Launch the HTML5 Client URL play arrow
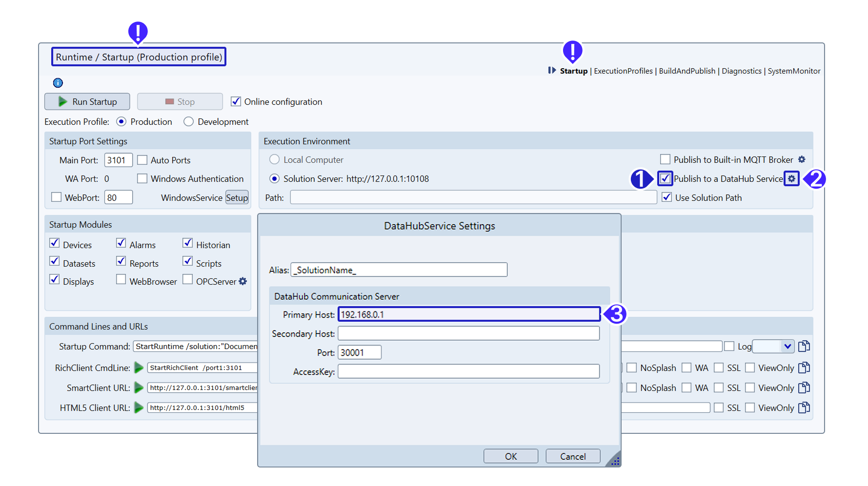Screen dimensions: 868x486 tap(139, 408)
